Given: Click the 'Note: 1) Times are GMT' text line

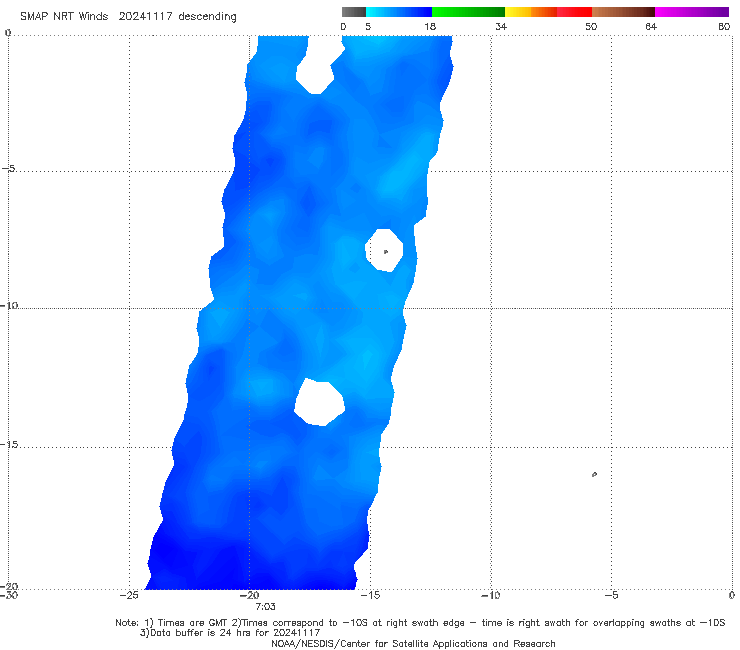Looking at the screenshot, I should (x=420, y=623).
